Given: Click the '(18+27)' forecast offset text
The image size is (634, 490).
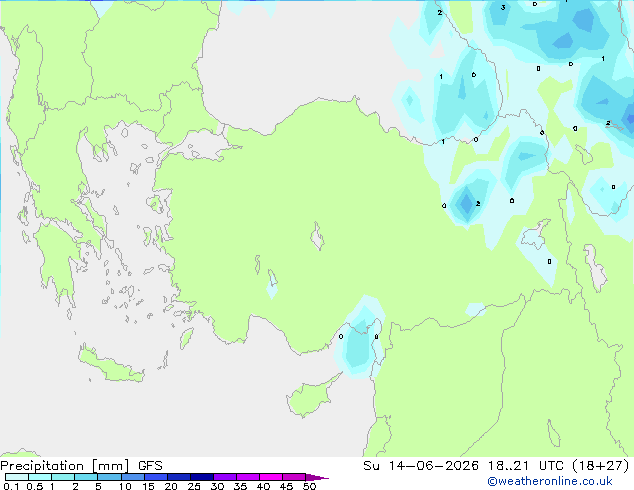Looking at the screenshot, I should (600, 466).
